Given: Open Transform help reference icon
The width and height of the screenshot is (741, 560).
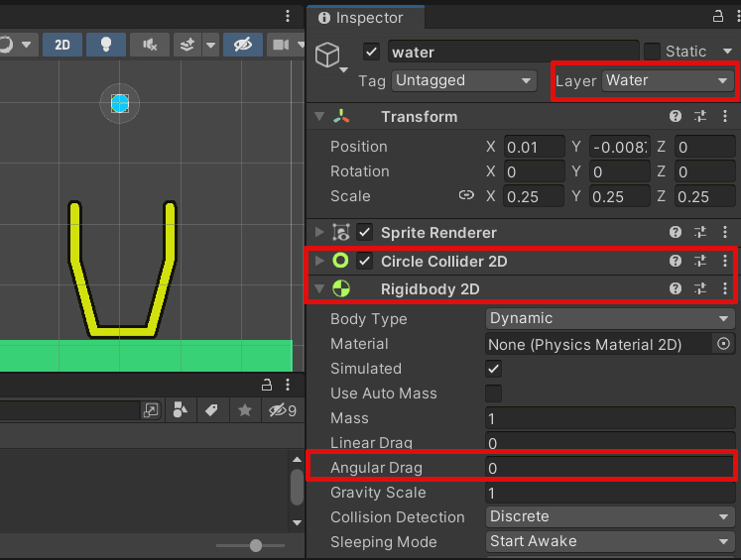Looking at the screenshot, I should (x=676, y=116).
